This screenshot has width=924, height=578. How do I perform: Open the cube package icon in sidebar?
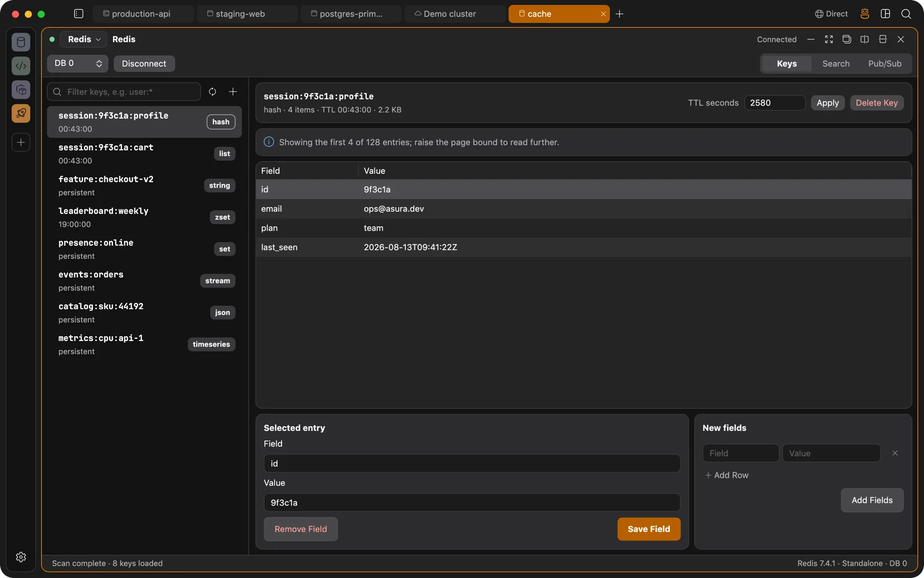point(21,90)
